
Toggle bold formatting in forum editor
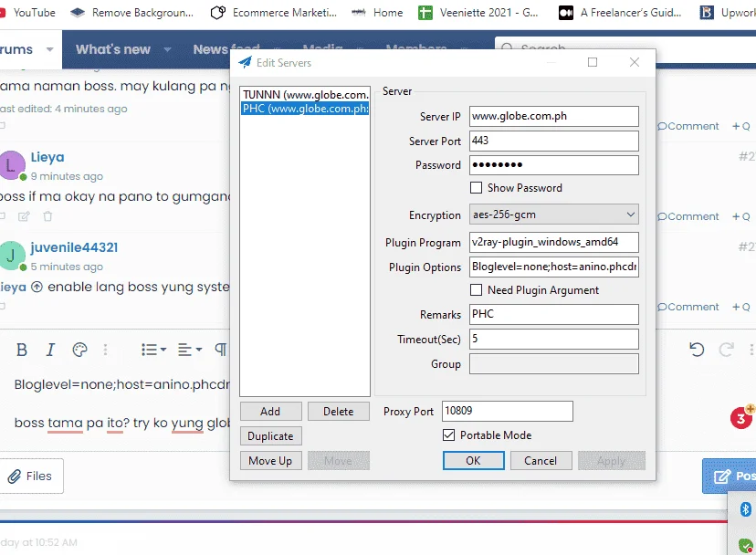pos(22,350)
